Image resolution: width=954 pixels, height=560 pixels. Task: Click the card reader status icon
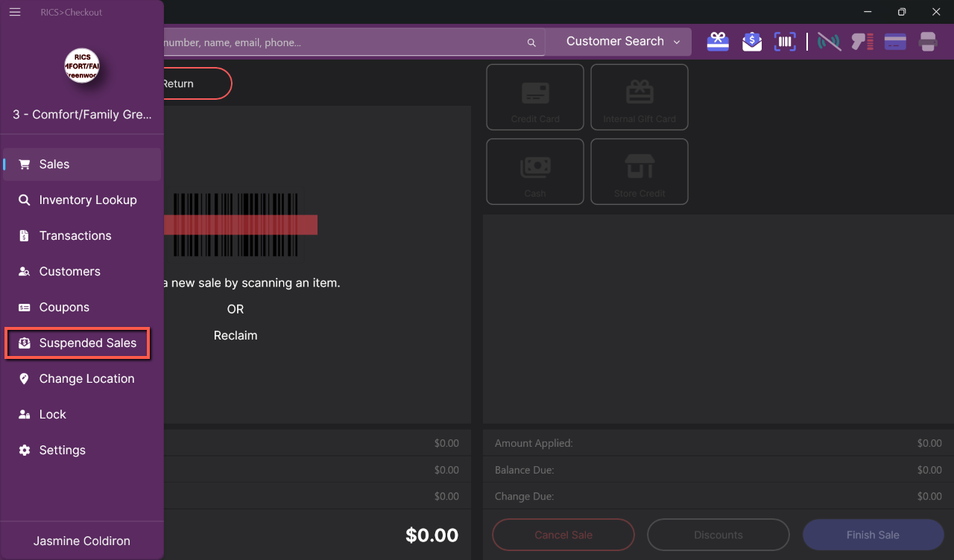(x=895, y=42)
